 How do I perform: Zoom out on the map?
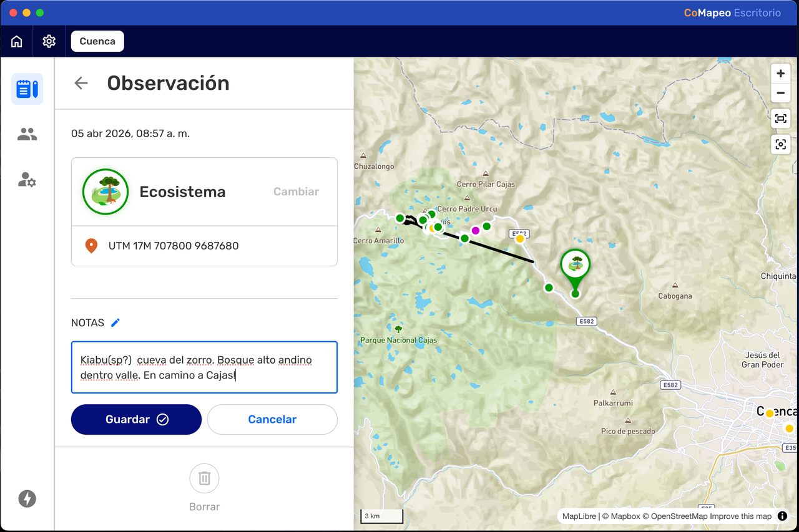point(781,93)
